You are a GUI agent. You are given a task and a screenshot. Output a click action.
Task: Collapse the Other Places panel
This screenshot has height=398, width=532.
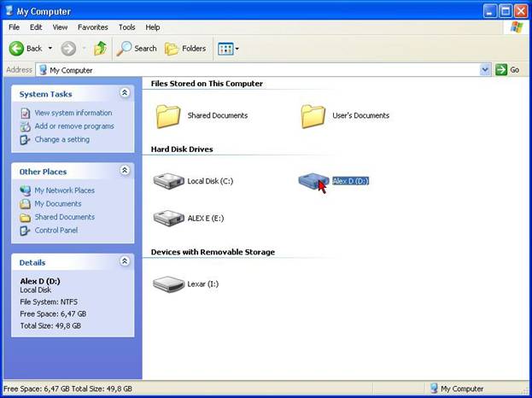click(x=125, y=170)
